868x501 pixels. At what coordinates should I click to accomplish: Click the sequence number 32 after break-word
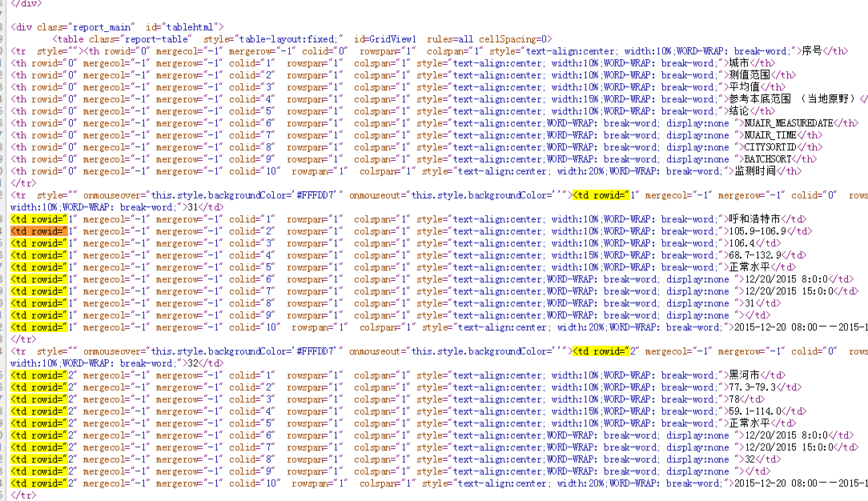point(193,363)
